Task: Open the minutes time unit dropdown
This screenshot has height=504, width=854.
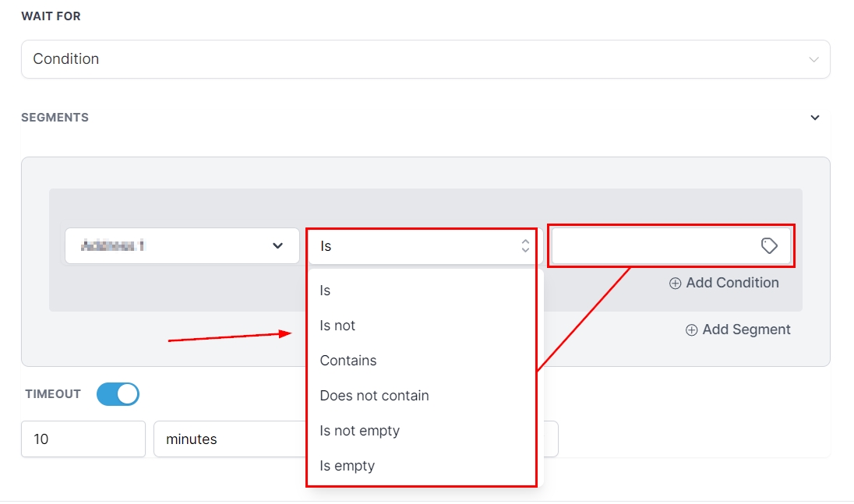Action: (x=230, y=439)
